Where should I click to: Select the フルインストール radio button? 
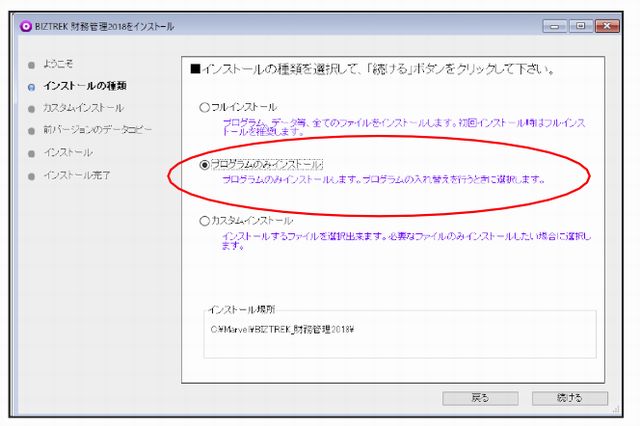click(204, 107)
